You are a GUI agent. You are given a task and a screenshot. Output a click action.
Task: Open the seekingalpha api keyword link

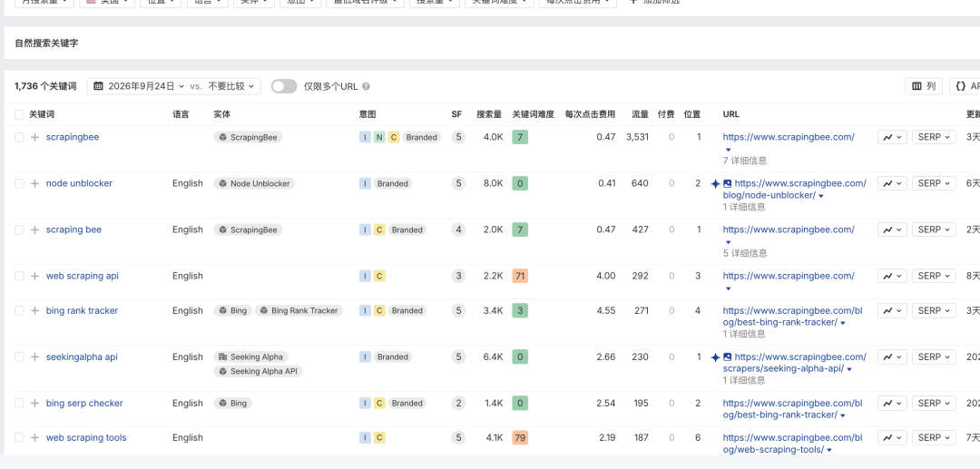click(82, 357)
